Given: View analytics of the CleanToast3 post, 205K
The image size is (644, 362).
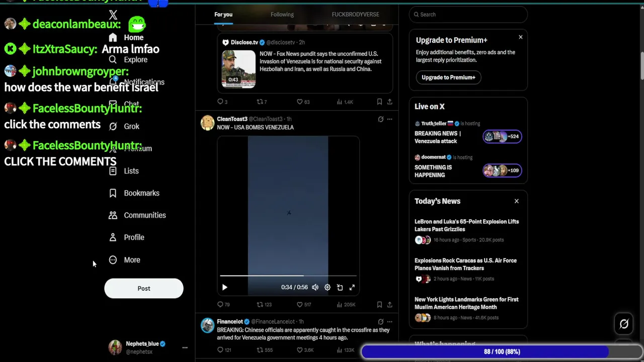Looking at the screenshot, I should (x=346, y=304).
